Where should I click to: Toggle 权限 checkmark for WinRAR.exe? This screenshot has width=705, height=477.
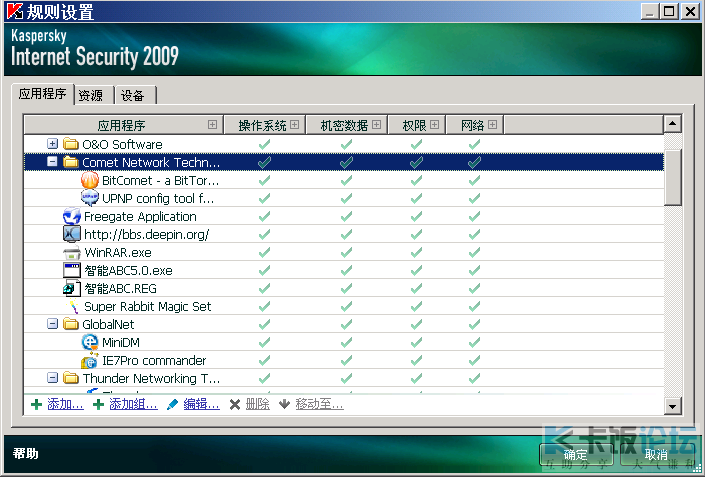[x=416, y=252]
